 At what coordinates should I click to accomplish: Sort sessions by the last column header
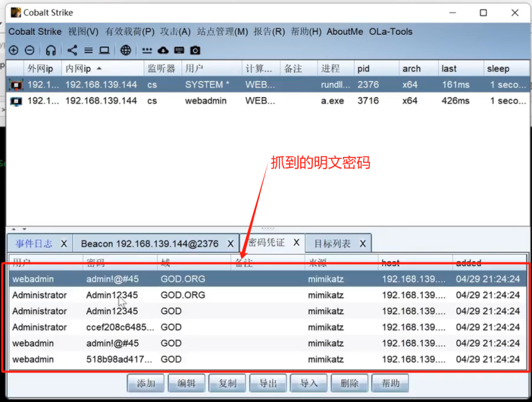tap(461, 69)
